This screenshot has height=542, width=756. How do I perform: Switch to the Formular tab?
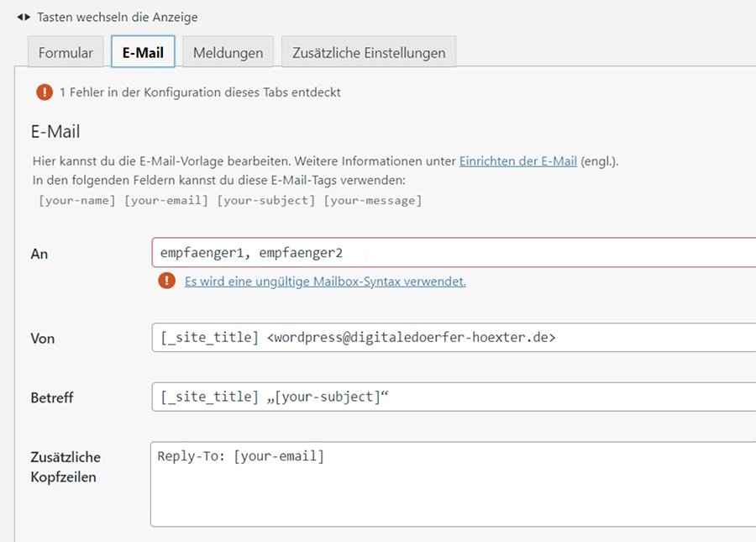(x=66, y=52)
